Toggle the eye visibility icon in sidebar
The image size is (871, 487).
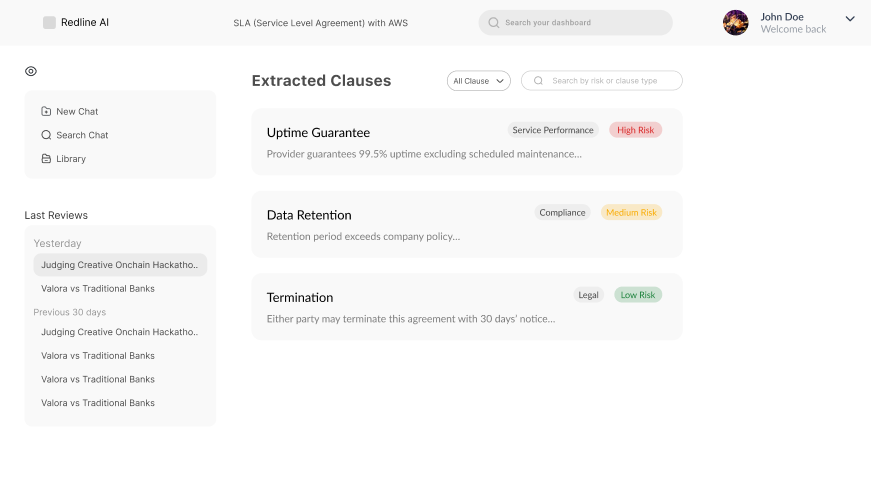coord(31,71)
